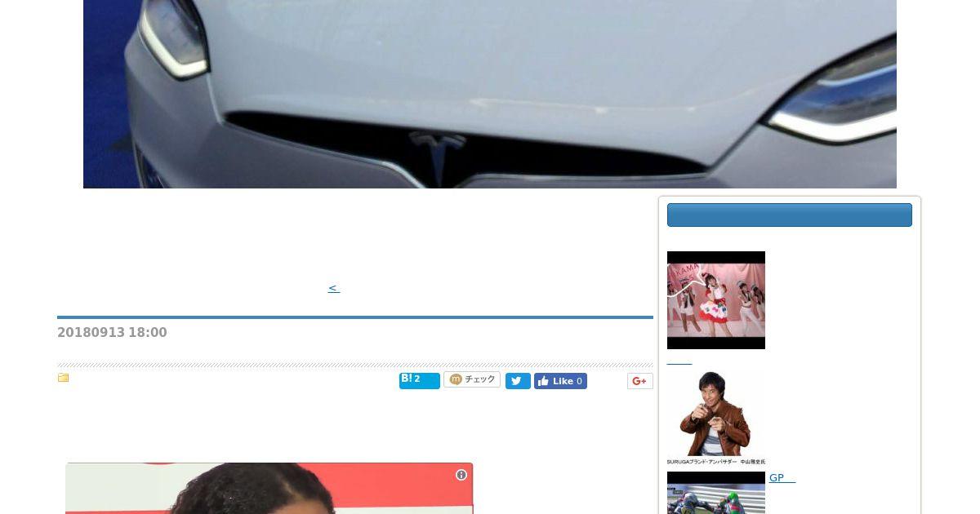The height and width of the screenshot is (514, 980).
Task: Click the mixi チェック button
Action: [x=472, y=379]
